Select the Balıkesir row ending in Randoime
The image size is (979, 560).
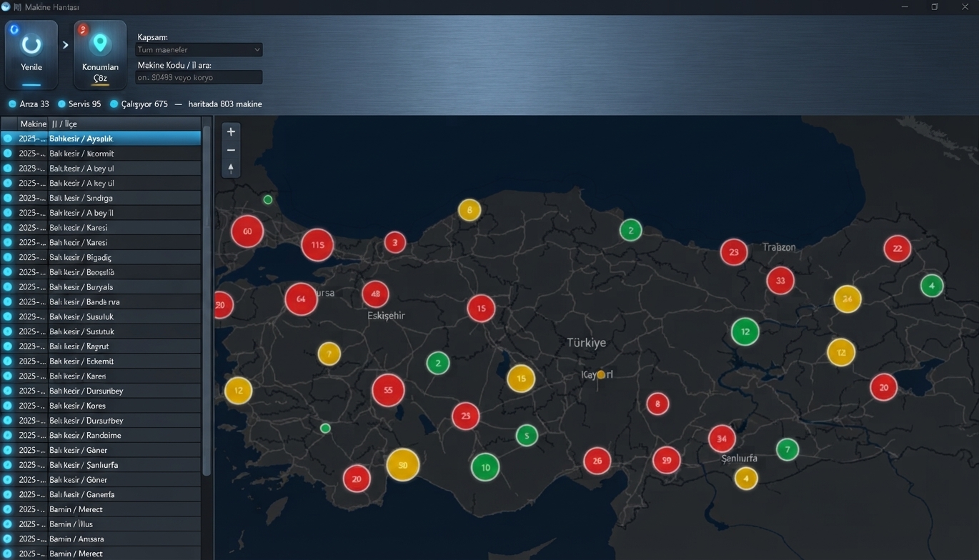tap(101, 435)
